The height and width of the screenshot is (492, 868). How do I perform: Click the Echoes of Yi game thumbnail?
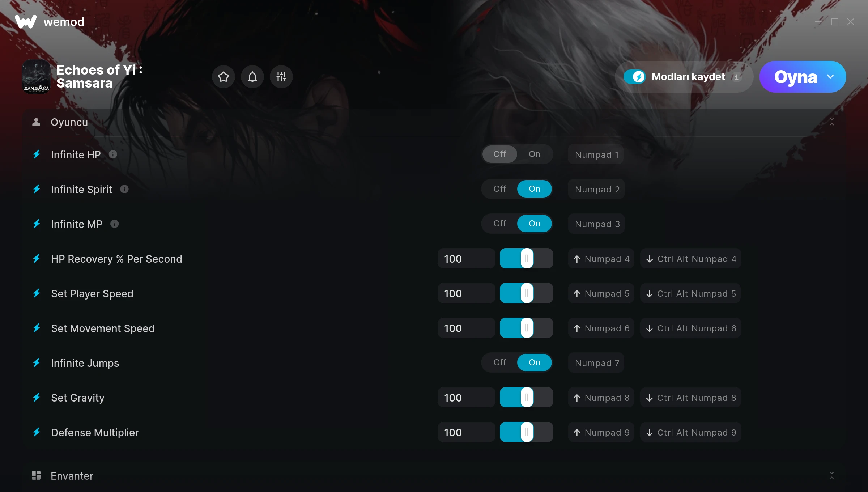[36, 77]
